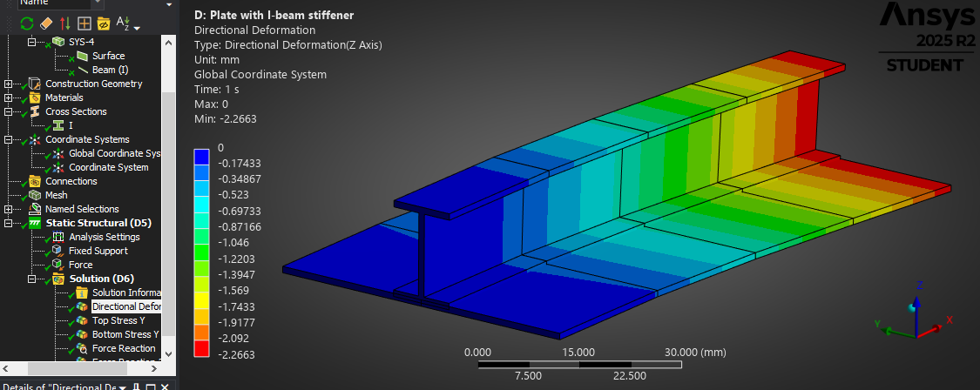Click the Force Reaction probe icon
This screenshot has height=390, width=980.
(x=82, y=348)
